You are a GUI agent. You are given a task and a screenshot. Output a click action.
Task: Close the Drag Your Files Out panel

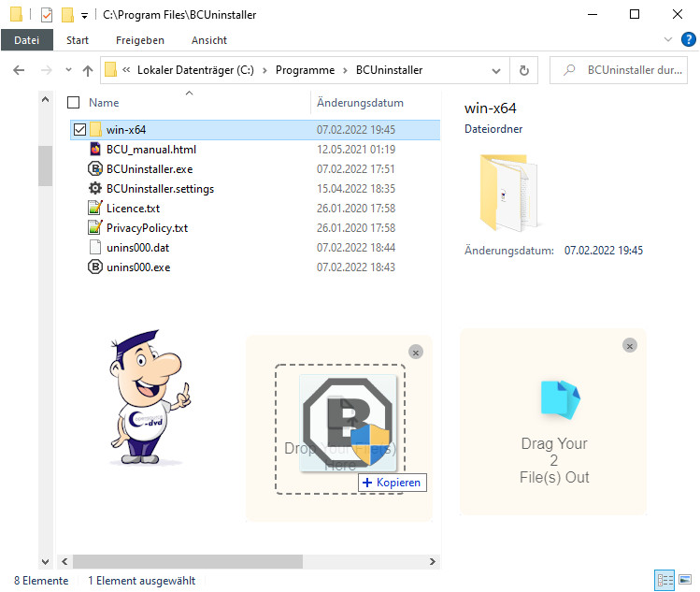coord(630,345)
